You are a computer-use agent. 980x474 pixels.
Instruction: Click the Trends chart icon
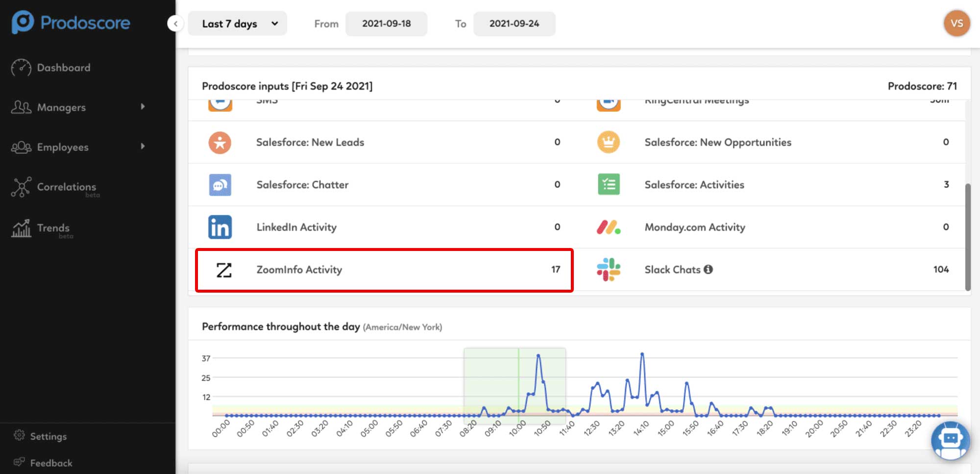pos(21,228)
